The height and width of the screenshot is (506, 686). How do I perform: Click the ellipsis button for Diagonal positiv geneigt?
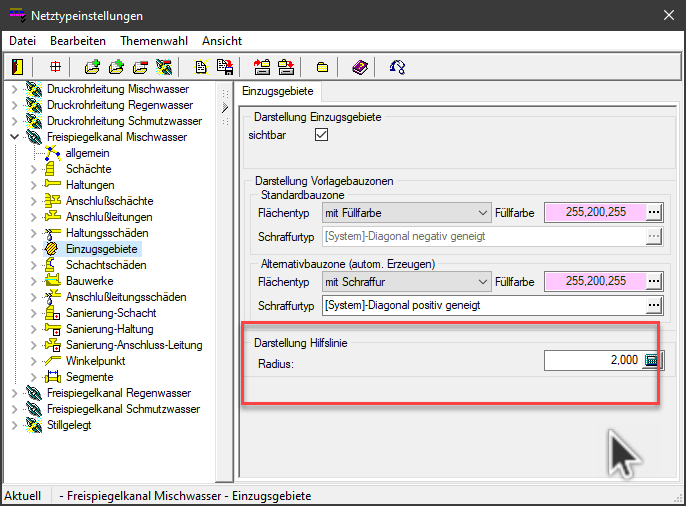click(654, 305)
